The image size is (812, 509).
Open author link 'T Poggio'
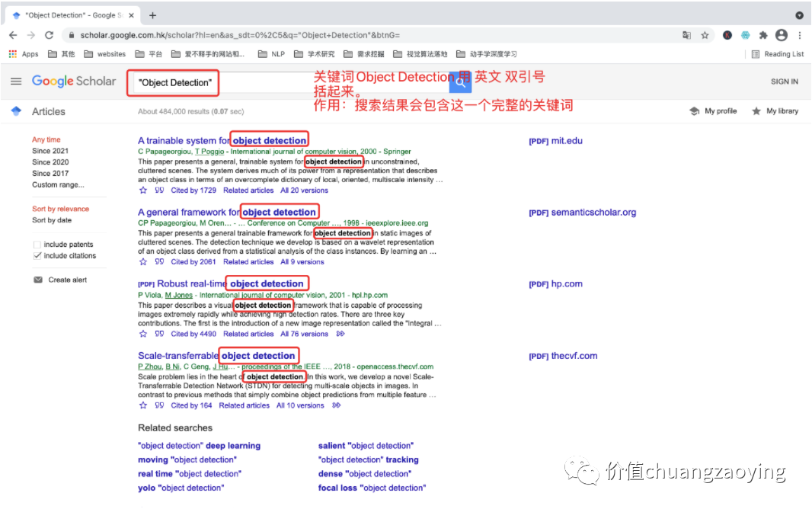click(209, 151)
